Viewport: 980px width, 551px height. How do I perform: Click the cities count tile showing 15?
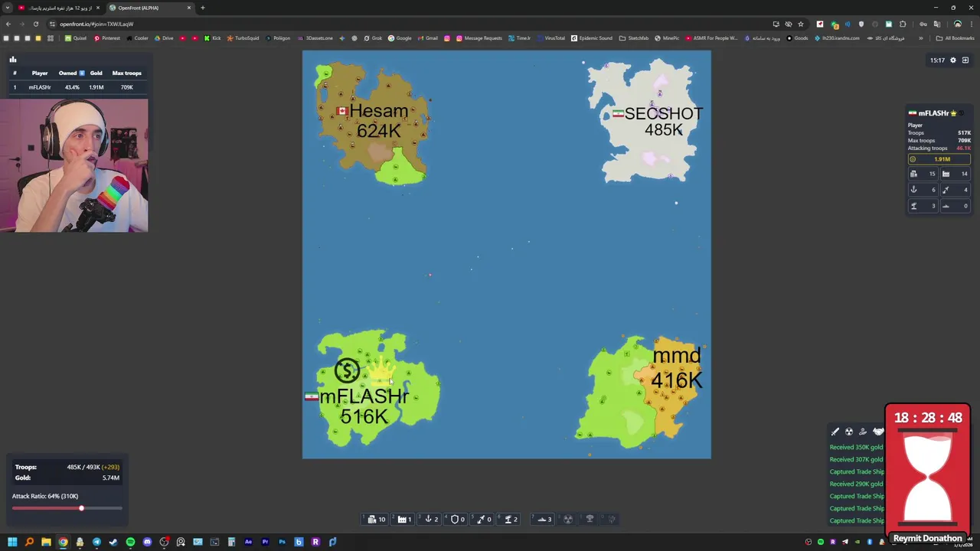click(x=923, y=174)
